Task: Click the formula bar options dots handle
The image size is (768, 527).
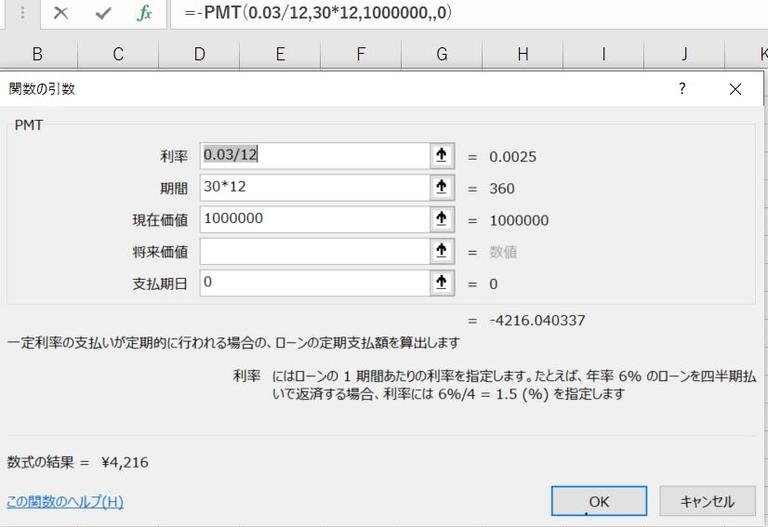Action: (x=22, y=13)
